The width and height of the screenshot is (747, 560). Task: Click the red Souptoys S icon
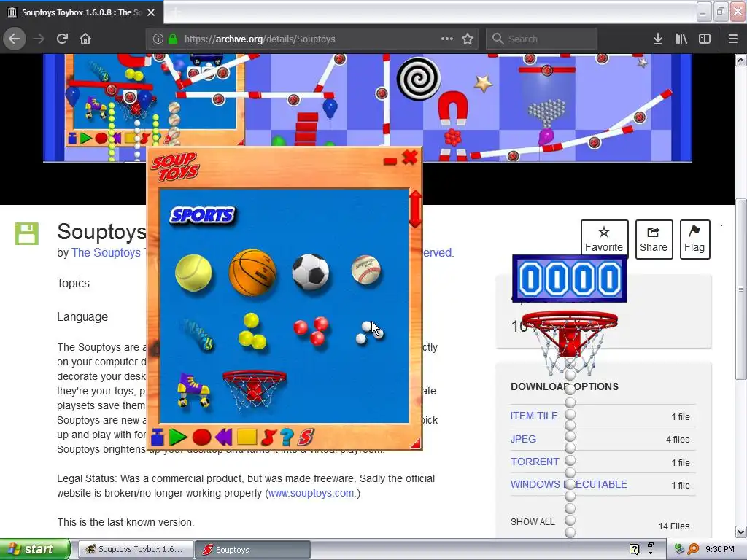coord(306,437)
